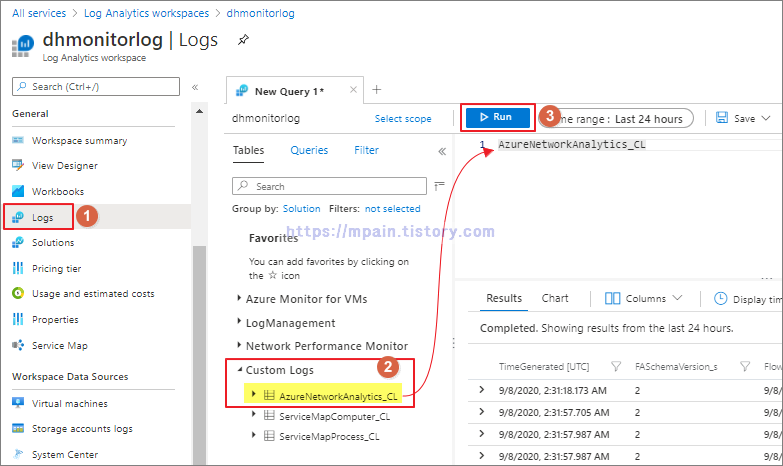Close the New Query 1 tab

click(x=353, y=90)
